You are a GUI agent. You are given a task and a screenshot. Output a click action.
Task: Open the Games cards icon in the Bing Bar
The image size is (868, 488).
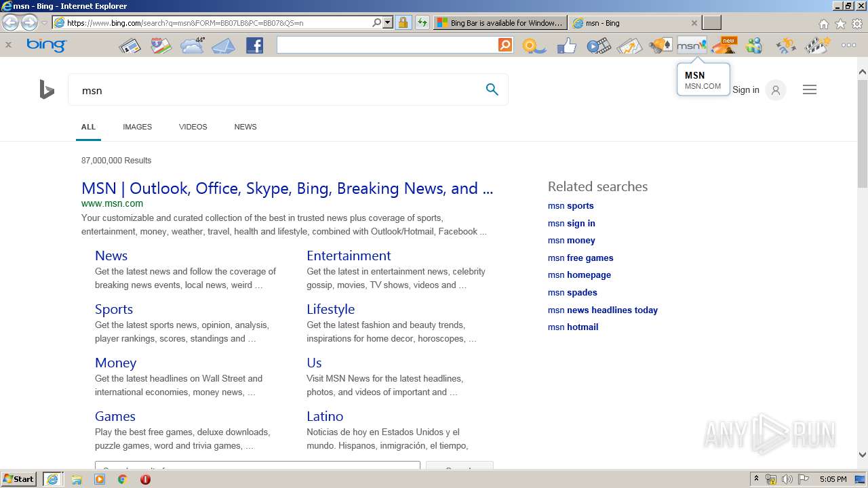tap(660, 46)
